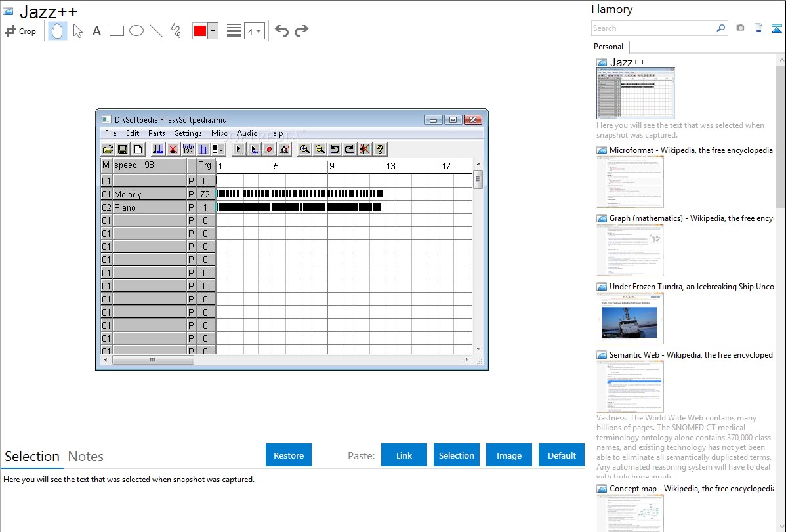Viewport: 786px width, 532px height.
Task: Click the red crossed-out star icon
Action: click(x=364, y=150)
